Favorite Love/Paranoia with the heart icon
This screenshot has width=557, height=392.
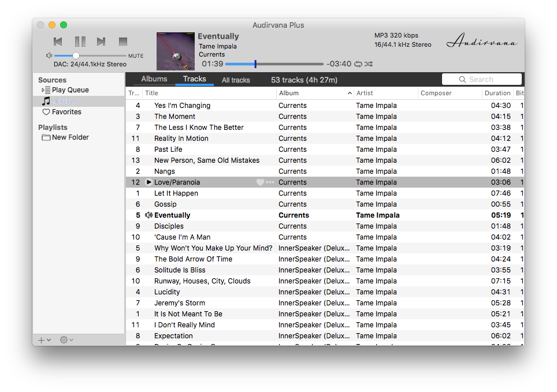[x=260, y=182]
